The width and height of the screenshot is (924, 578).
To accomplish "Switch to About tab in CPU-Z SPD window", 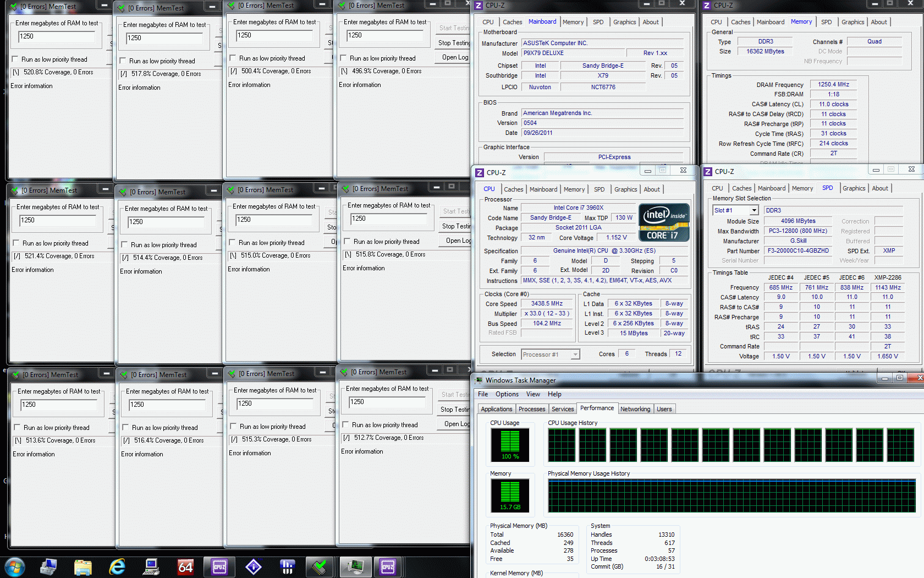I will point(880,188).
